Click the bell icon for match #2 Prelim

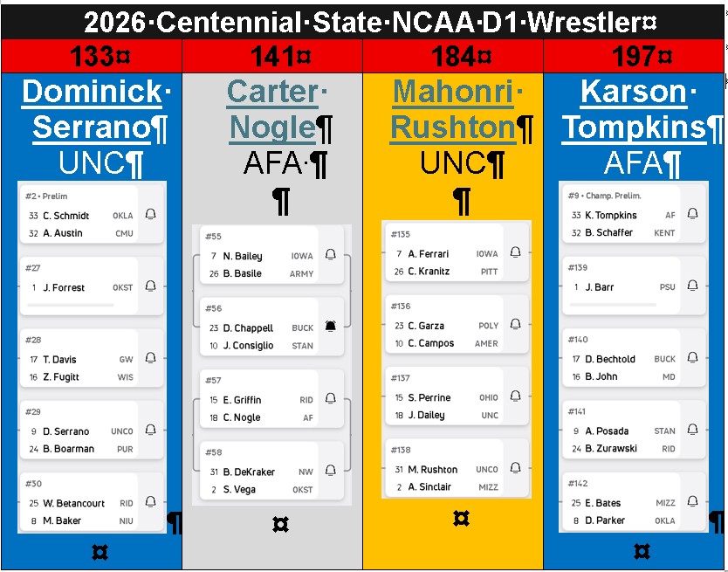[x=151, y=214]
